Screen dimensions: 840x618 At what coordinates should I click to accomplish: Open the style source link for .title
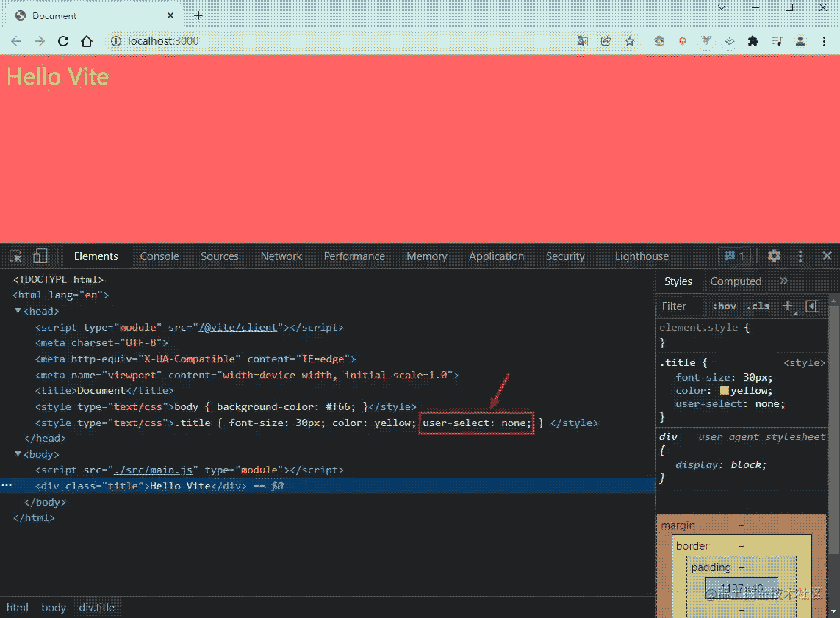(804, 362)
